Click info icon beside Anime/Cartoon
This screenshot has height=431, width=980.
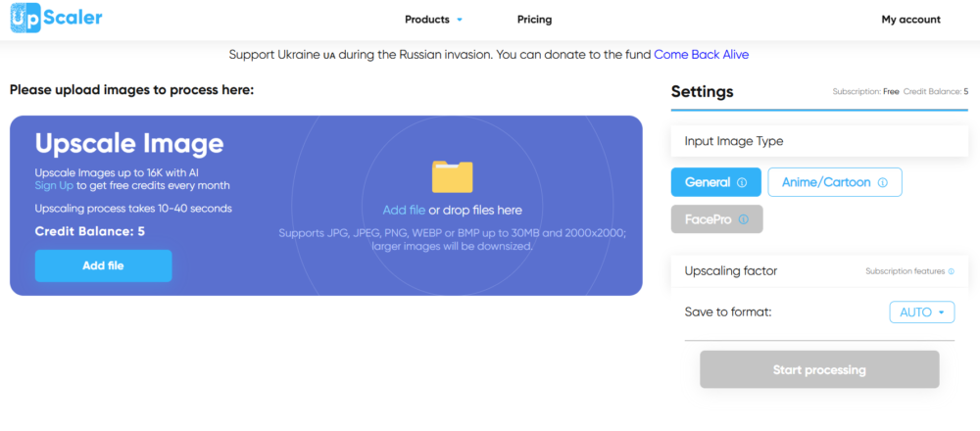click(x=883, y=182)
